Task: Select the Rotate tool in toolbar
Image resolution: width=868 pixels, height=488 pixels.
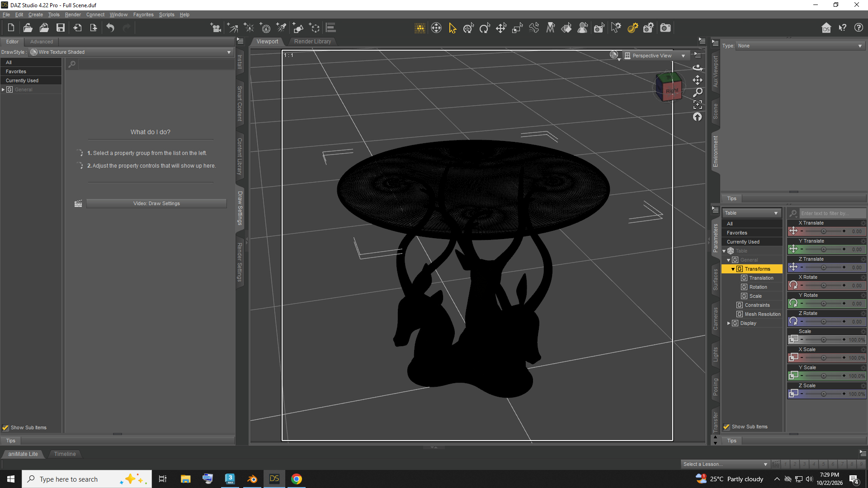Action: click(x=485, y=28)
